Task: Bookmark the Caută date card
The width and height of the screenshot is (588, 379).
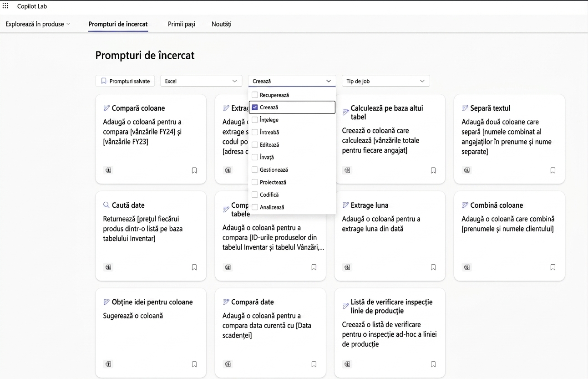Action: click(194, 267)
